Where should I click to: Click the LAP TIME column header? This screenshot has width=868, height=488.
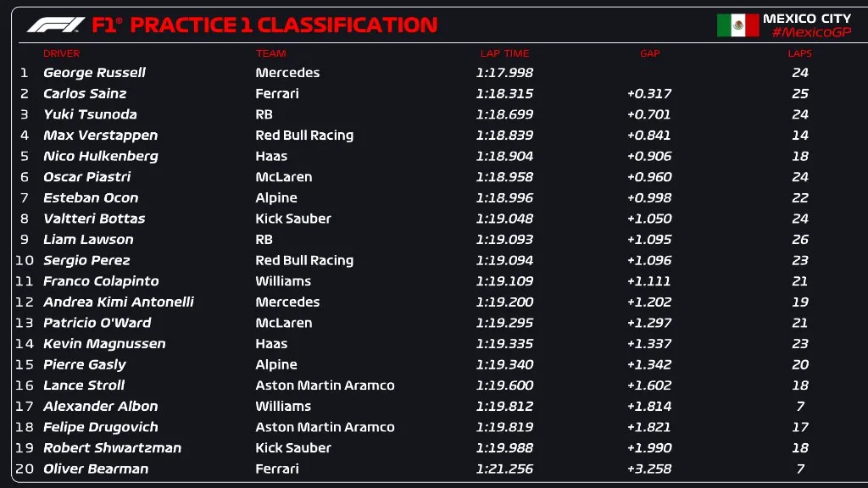[504, 53]
